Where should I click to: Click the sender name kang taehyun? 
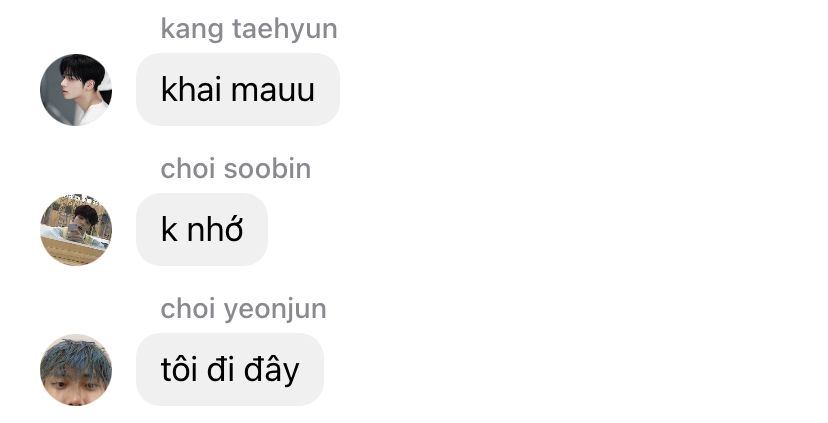coord(249,29)
